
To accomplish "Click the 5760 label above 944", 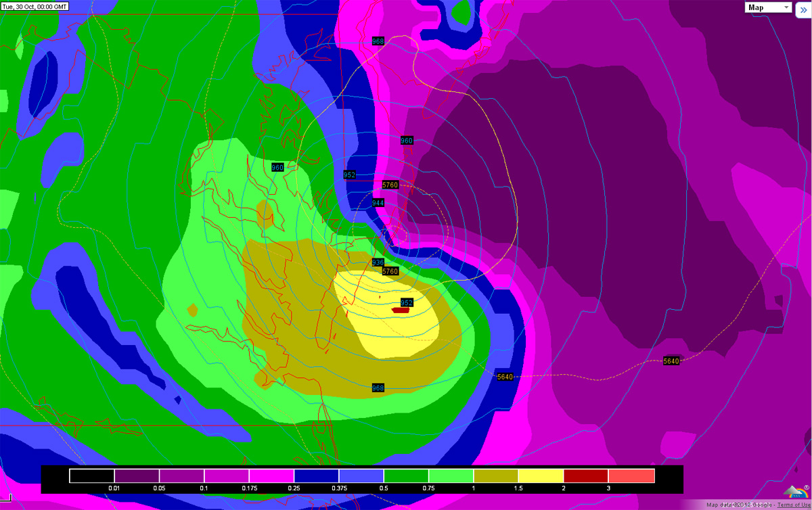I will point(390,185).
